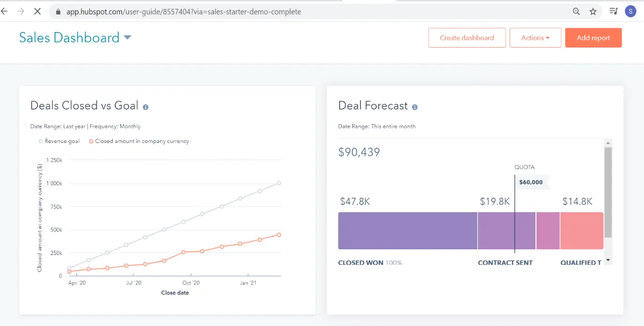
Task: View info tooltip for Deal Forecast
Action: pyautogui.click(x=414, y=107)
